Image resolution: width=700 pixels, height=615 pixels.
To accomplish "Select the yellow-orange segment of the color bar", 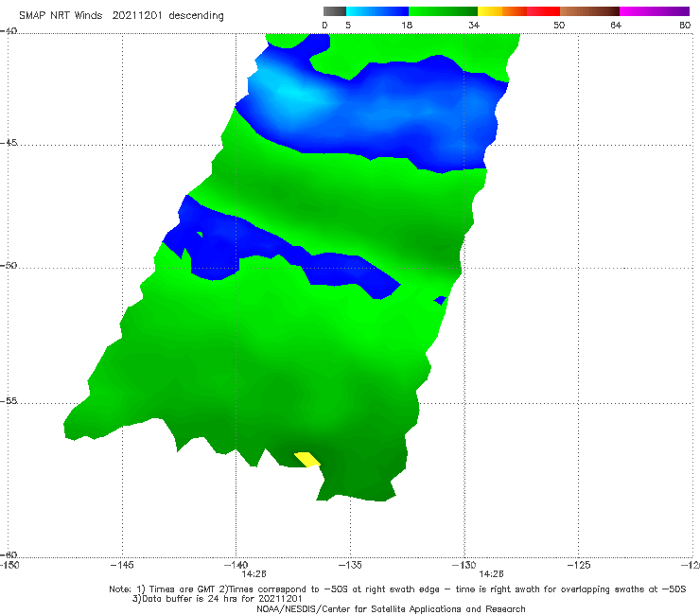I will point(501,11).
